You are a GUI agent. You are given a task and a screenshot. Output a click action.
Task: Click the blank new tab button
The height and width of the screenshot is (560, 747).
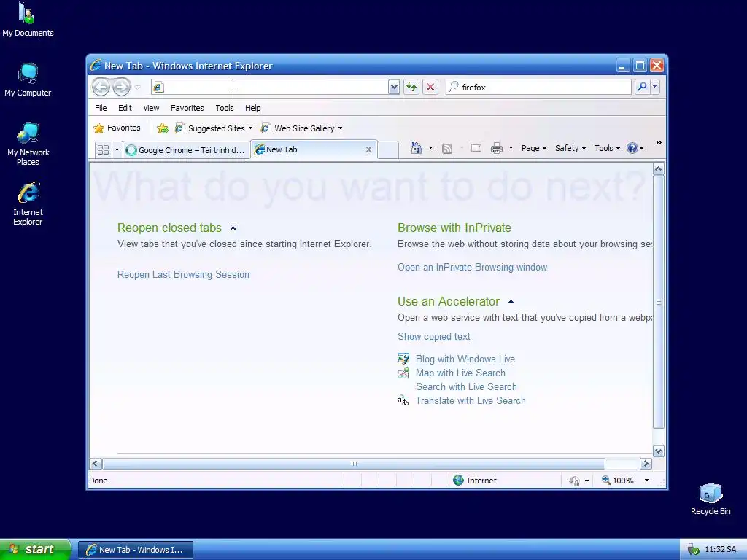(x=388, y=150)
